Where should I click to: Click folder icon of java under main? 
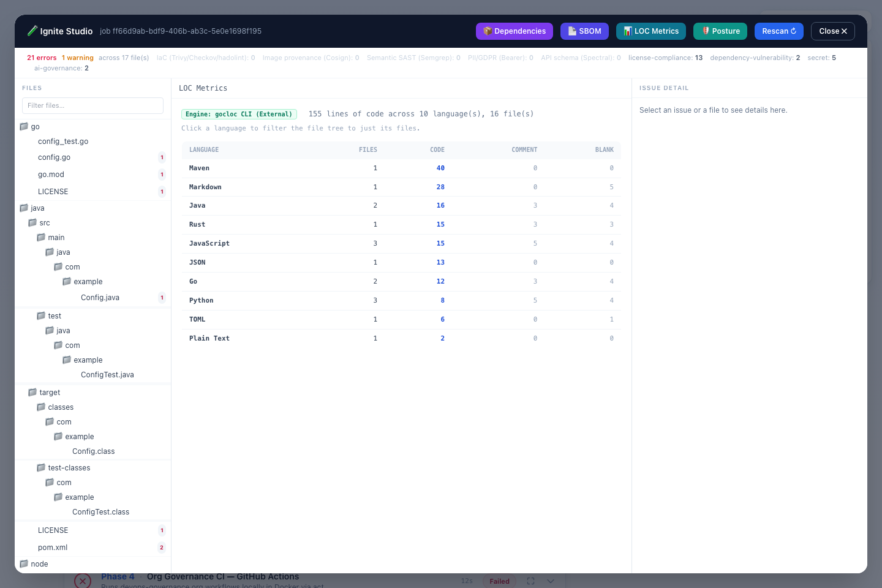coord(50,252)
